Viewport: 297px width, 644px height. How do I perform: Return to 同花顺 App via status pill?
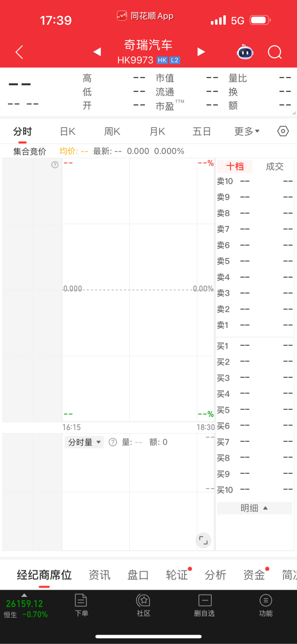pos(145,16)
